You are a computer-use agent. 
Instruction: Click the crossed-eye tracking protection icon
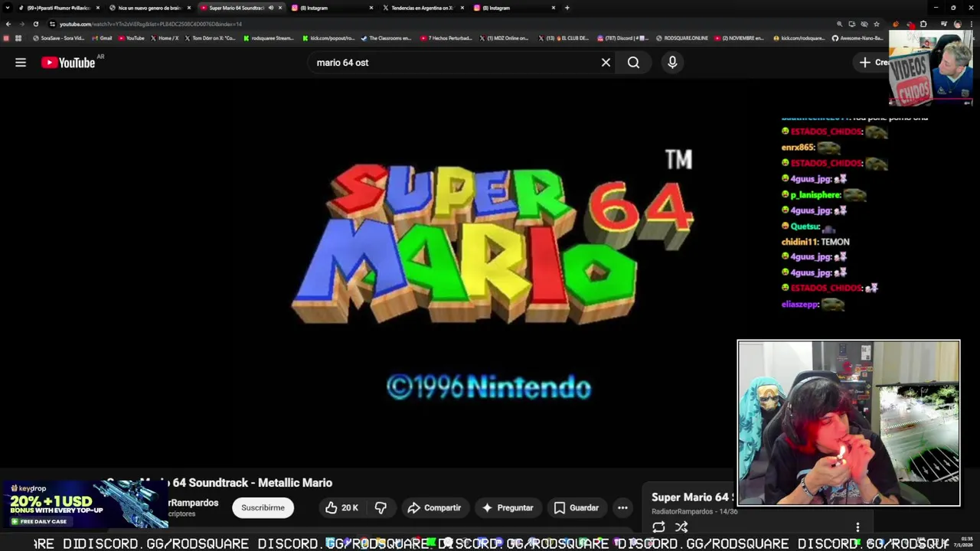pyautogui.click(x=864, y=24)
